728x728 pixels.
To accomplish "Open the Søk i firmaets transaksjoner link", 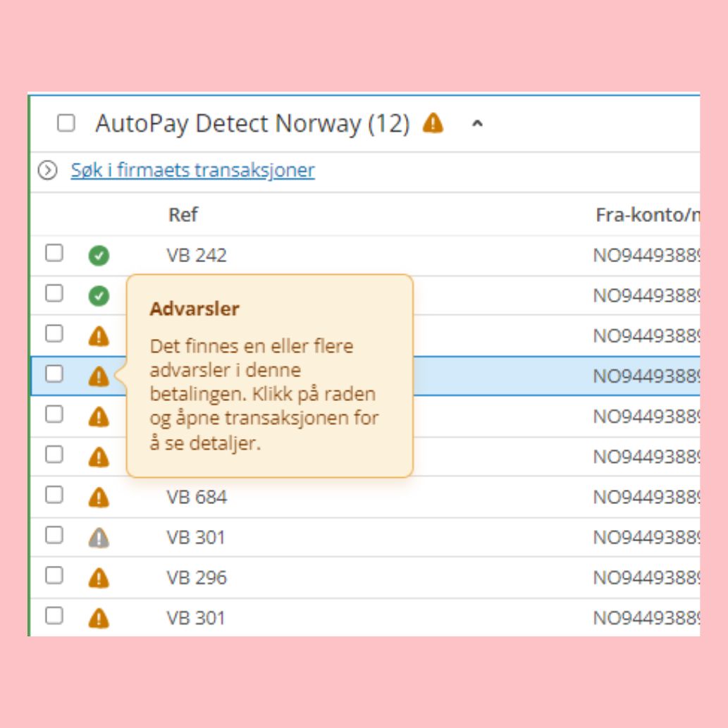I will click(x=192, y=170).
